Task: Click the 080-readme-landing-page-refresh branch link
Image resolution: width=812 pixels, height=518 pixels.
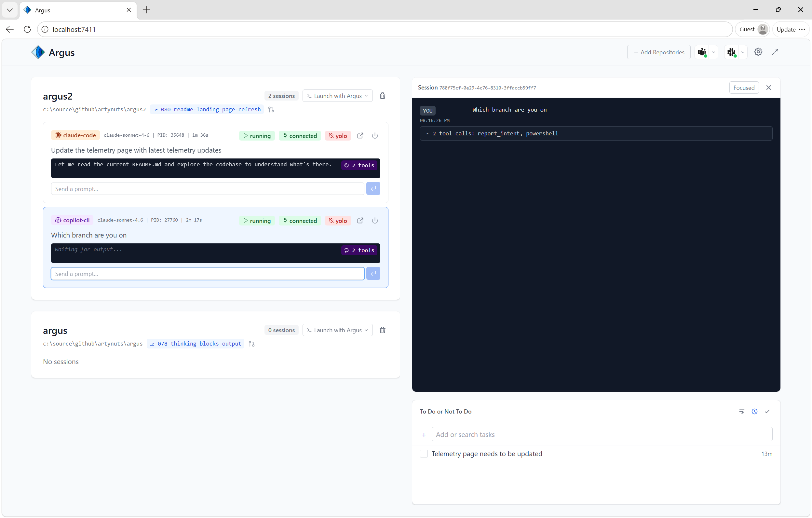Action: tap(207, 109)
